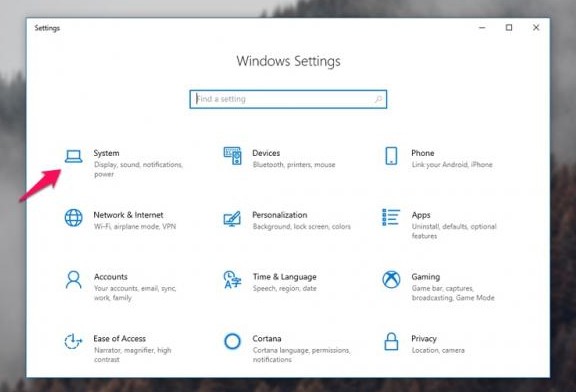Open the System laptop icon
This screenshot has width=576, height=392.
click(x=73, y=156)
